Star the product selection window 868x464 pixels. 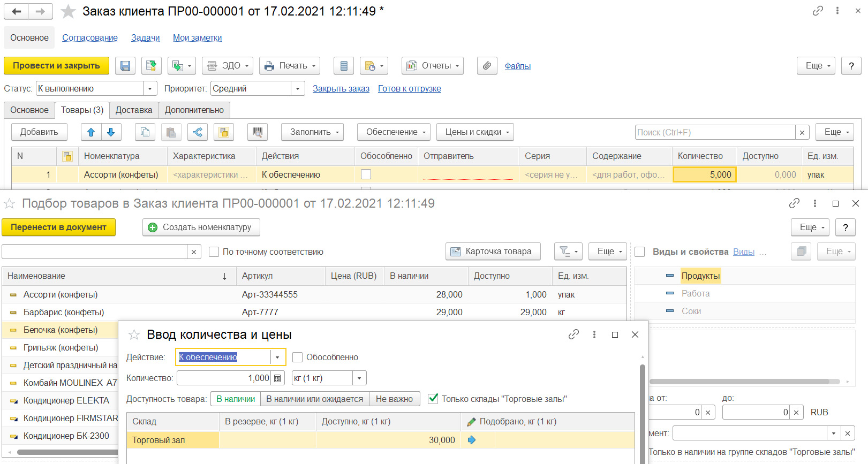10,203
